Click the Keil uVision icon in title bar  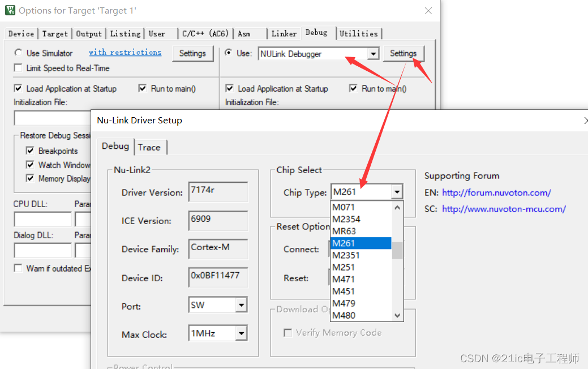pos(10,10)
